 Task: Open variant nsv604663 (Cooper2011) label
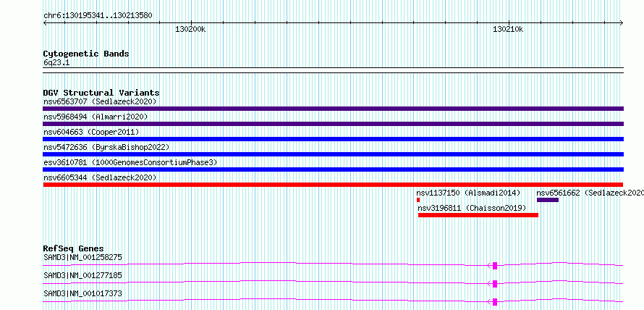(91, 132)
